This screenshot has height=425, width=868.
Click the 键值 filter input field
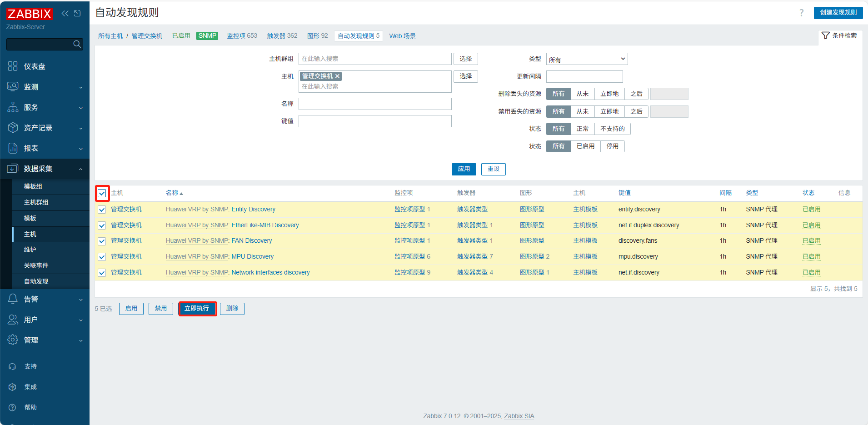[x=375, y=121]
